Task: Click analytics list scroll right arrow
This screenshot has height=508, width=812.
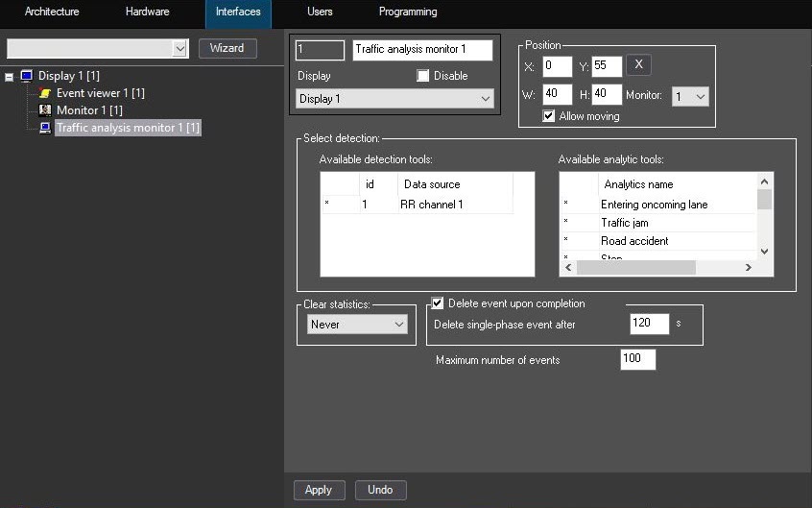Action: (x=749, y=268)
